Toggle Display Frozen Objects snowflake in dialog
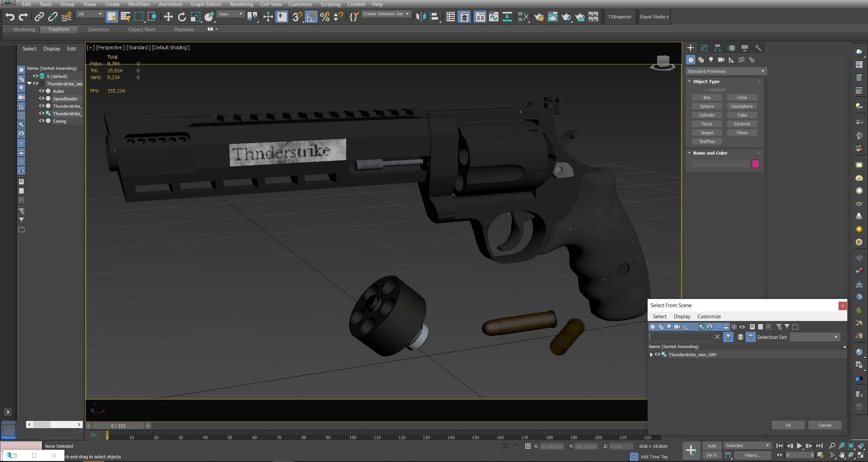 pyautogui.click(x=734, y=327)
